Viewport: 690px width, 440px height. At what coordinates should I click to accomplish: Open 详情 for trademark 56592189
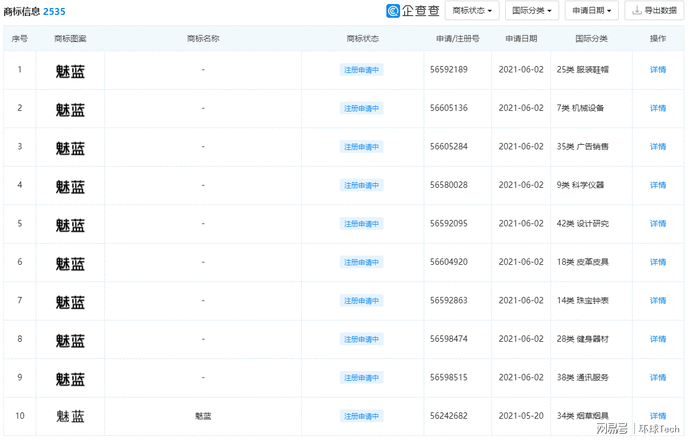pyautogui.click(x=658, y=70)
